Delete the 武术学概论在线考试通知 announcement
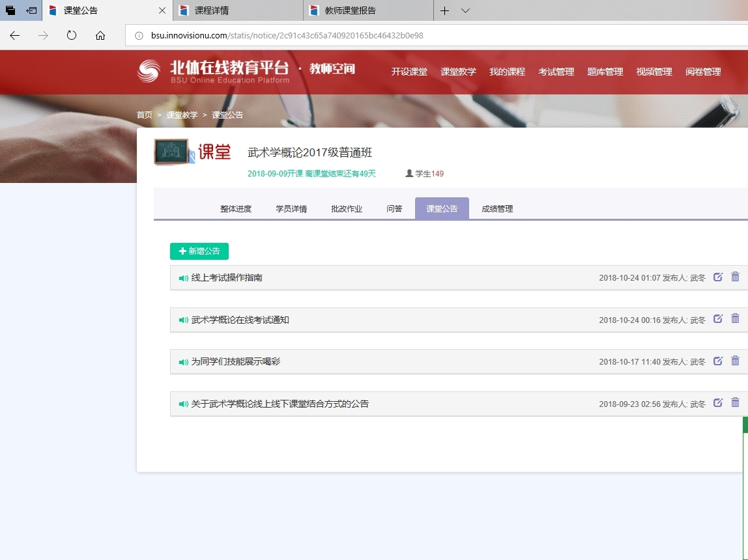The width and height of the screenshot is (748, 560). pyautogui.click(x=735, y=319)
